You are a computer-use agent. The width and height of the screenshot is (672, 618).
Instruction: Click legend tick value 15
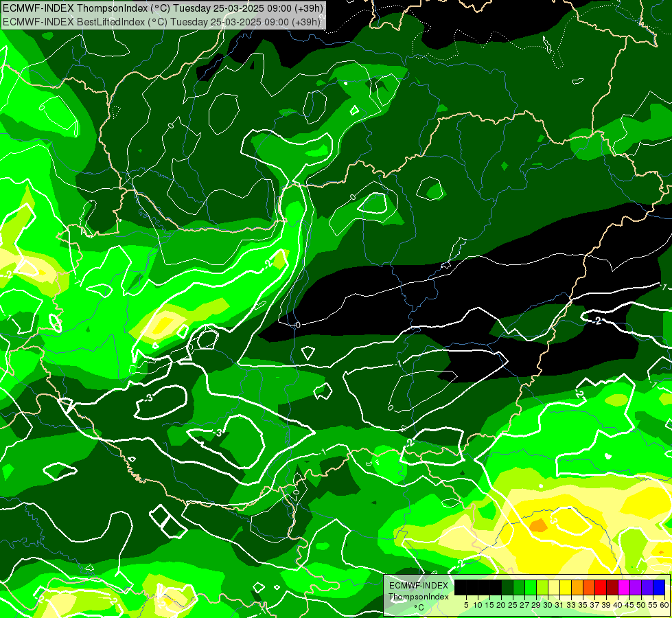489,605
